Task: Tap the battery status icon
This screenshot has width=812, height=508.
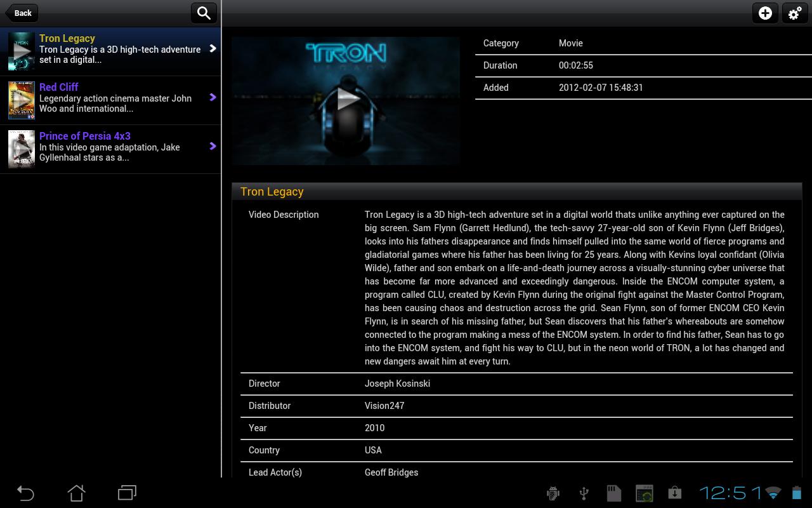Action: [x=797, y=493]
